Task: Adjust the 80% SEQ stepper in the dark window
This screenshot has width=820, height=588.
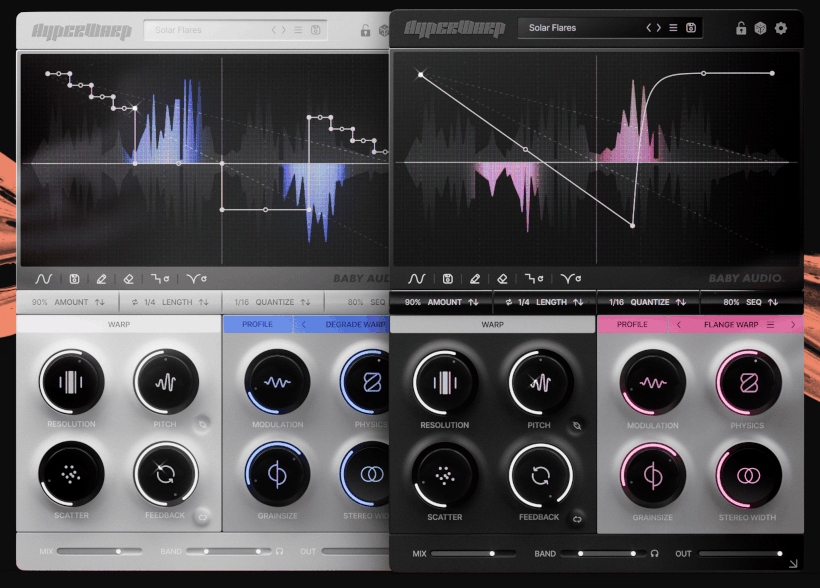Action: (773, 302)
